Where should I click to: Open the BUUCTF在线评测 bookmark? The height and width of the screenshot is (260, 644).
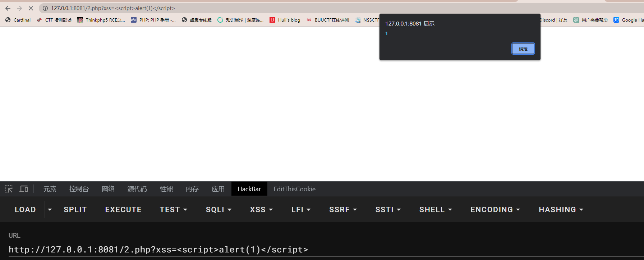[x=328, y=20]
